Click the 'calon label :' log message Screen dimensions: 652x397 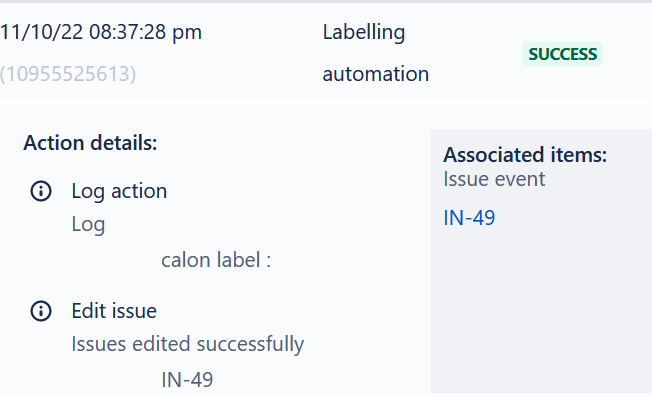coord(216,260)
